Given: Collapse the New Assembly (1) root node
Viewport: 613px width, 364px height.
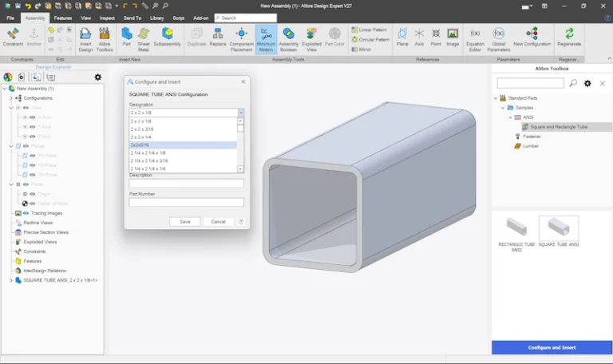Looking at the screenshot, I should click(x=5, y=89).
